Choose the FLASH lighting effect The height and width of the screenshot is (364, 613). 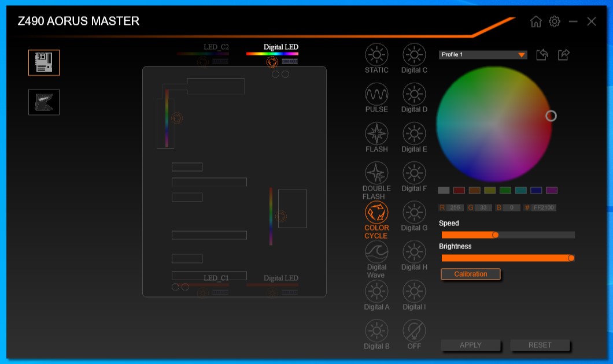click(376, 138)
